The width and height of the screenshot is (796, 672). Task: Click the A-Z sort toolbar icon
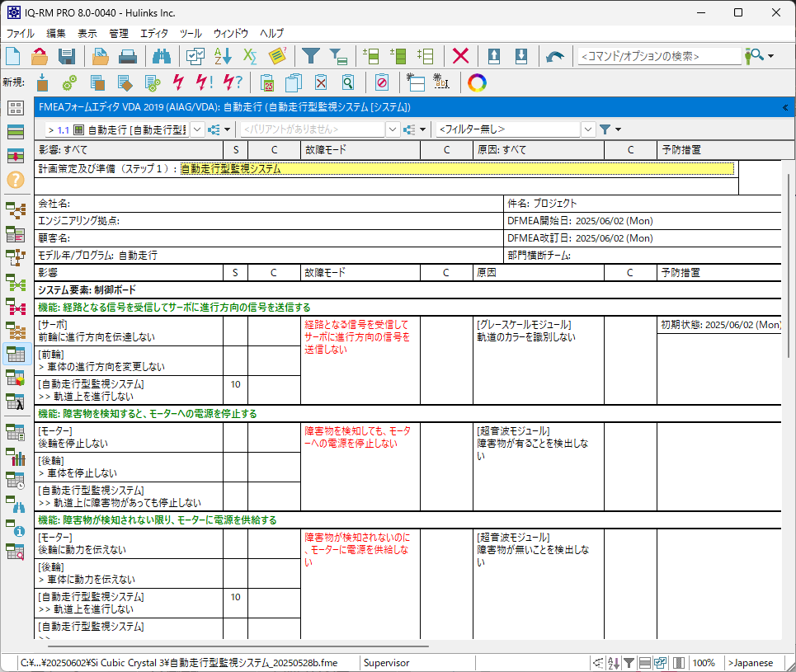[223, 56]
